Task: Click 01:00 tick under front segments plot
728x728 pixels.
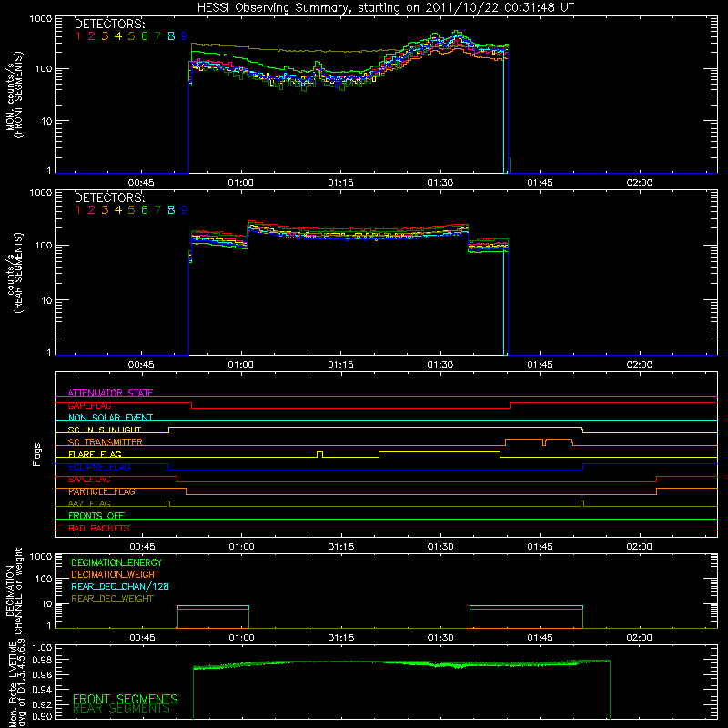Action: point(240,183)
